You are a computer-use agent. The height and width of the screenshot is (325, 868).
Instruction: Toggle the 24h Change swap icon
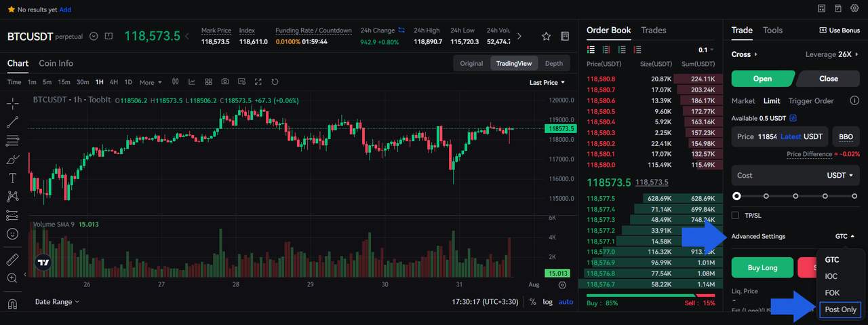point(401,30)
